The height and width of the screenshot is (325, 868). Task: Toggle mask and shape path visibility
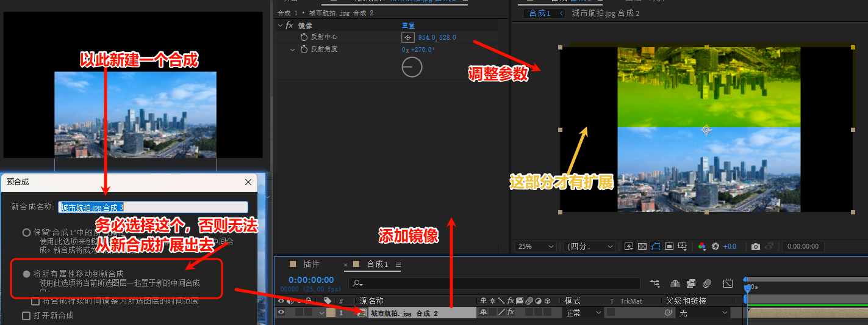click(656, 246)
